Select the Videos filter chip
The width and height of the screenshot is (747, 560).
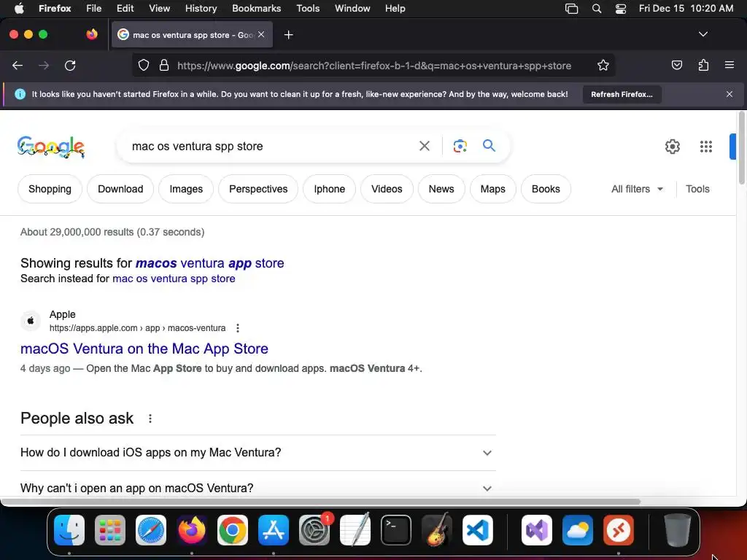tap(387, 189)
